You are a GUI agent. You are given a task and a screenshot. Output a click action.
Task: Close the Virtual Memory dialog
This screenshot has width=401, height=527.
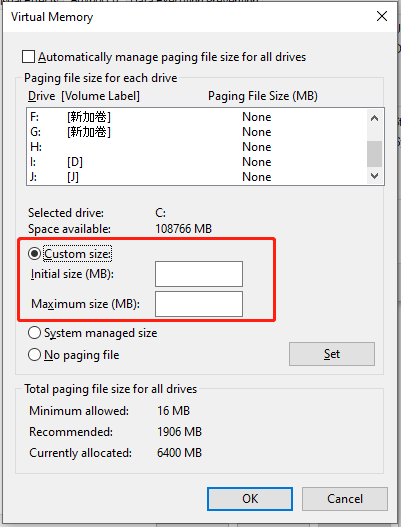click(382, 16)
